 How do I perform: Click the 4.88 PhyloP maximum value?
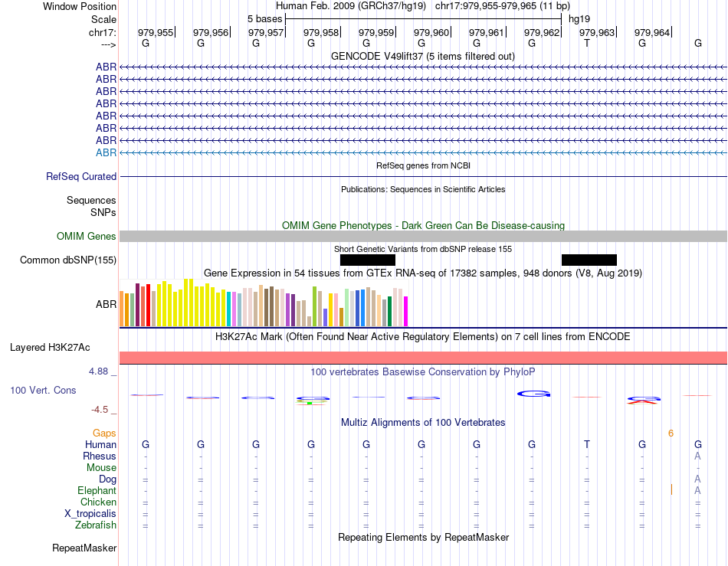tap(98, 371)
